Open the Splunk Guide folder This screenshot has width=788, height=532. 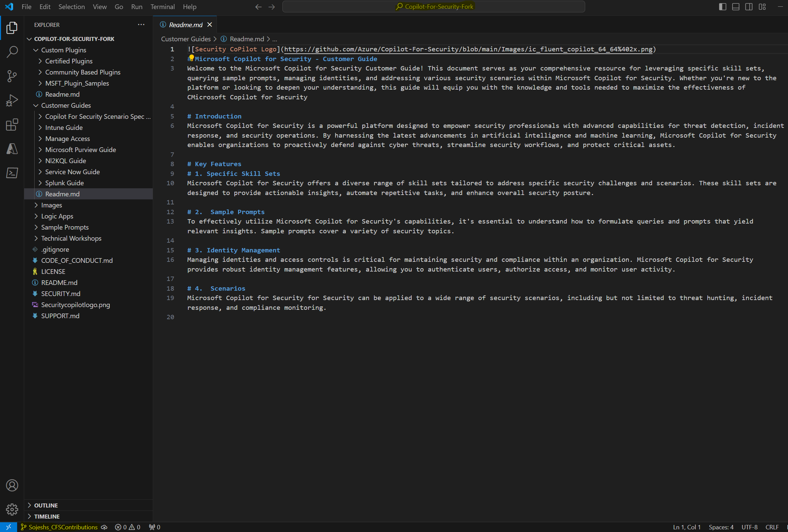coord(63,183)
